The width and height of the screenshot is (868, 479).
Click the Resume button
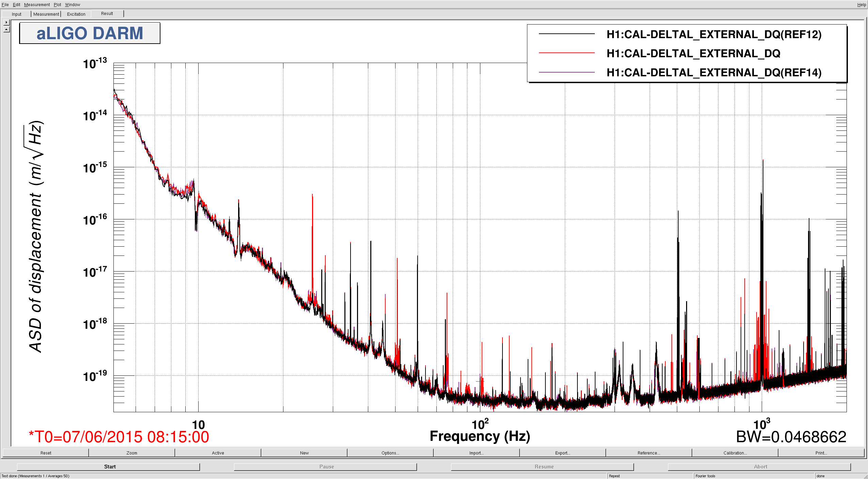542,466
